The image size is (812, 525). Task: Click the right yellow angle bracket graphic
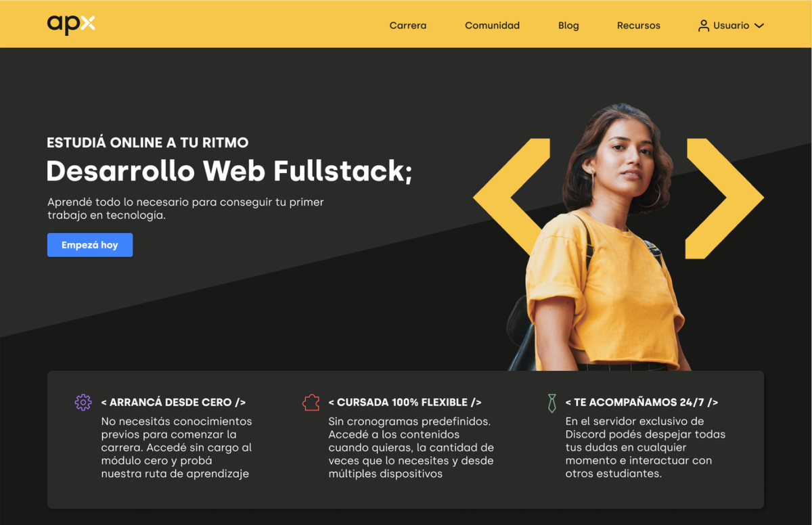click(x=725, y=198)
